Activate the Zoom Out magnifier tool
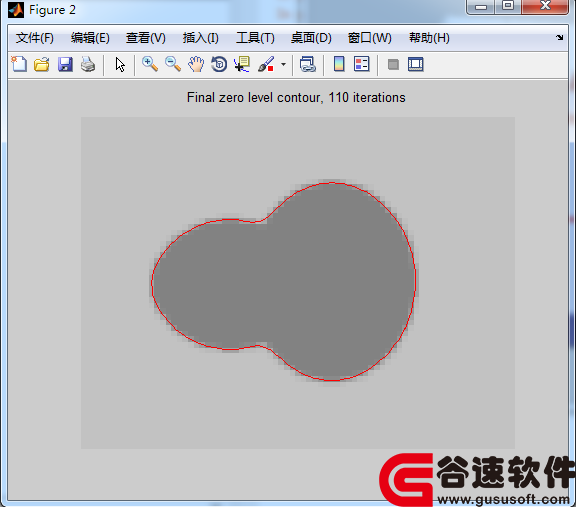576x507 pixels. click(x=173, y=64)
